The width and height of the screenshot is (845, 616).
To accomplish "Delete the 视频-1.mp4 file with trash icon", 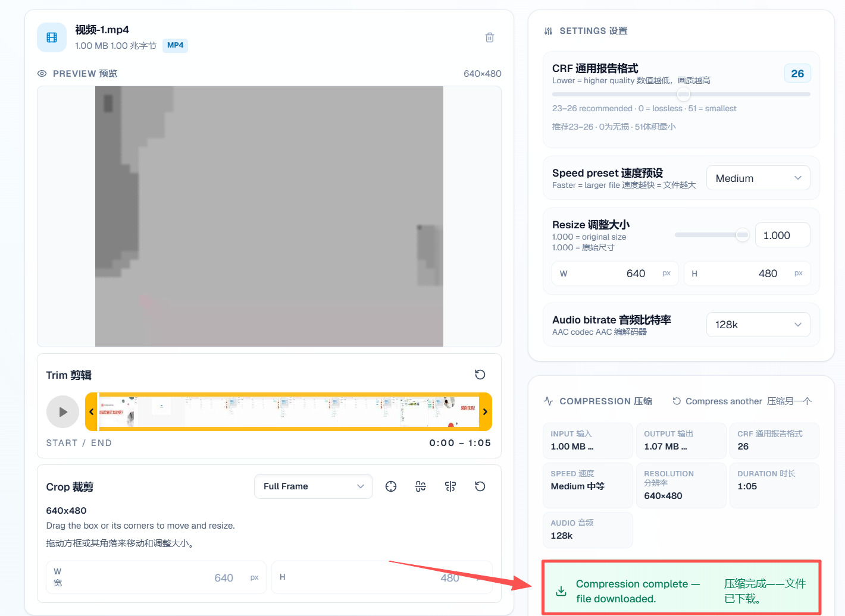I will pos(490,37).
